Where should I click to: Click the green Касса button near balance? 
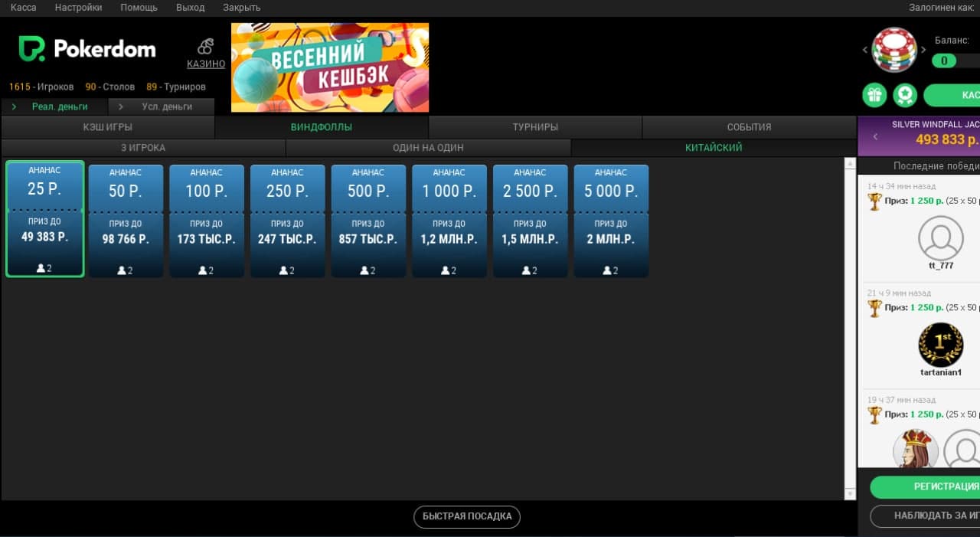pos(952,95)
